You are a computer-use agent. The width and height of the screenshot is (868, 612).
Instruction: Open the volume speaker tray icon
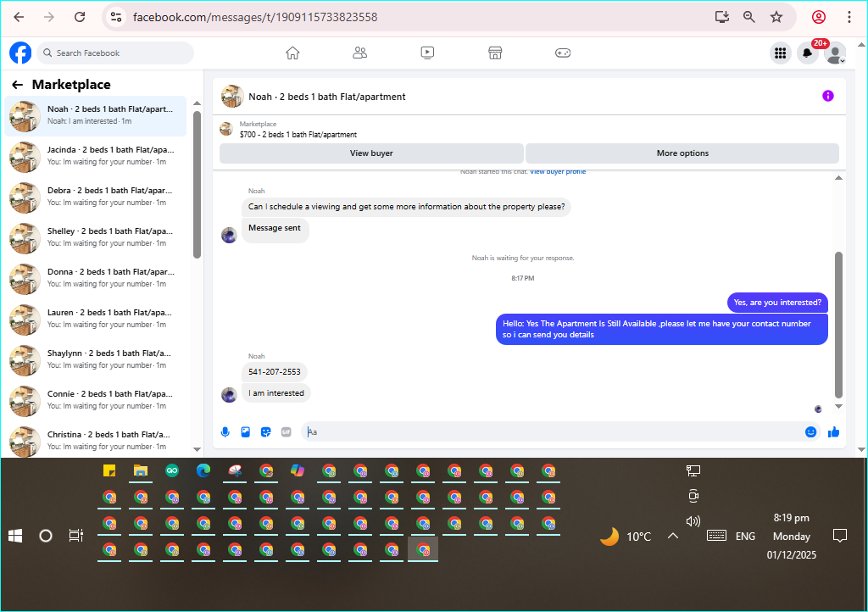point(693,520)
